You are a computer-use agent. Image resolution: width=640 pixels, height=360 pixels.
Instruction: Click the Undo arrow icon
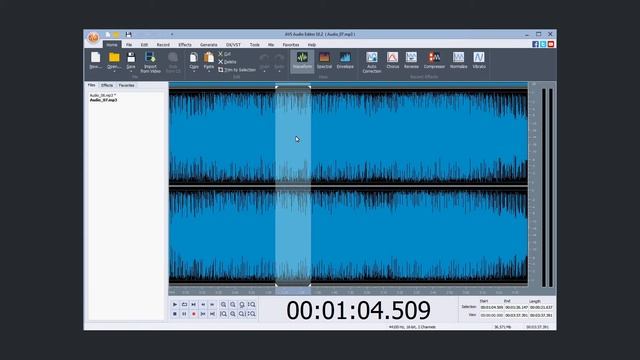264,58
